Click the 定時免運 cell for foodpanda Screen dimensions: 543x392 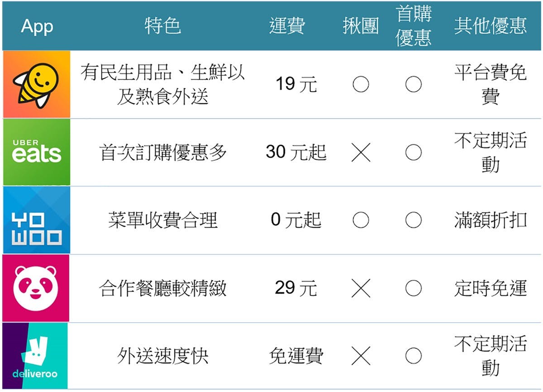pyautogui.click(x=491, y=288)
